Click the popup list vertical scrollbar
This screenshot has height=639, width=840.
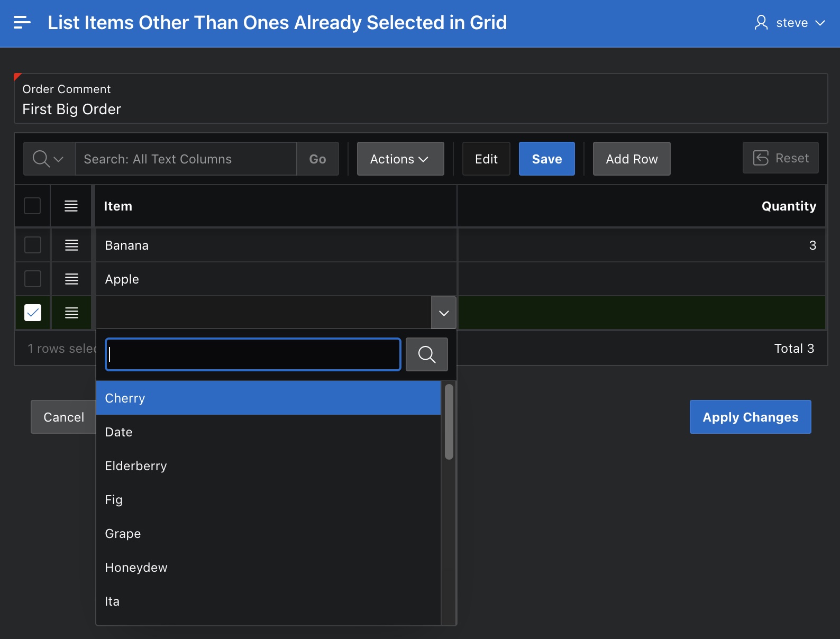coord(449,422)
